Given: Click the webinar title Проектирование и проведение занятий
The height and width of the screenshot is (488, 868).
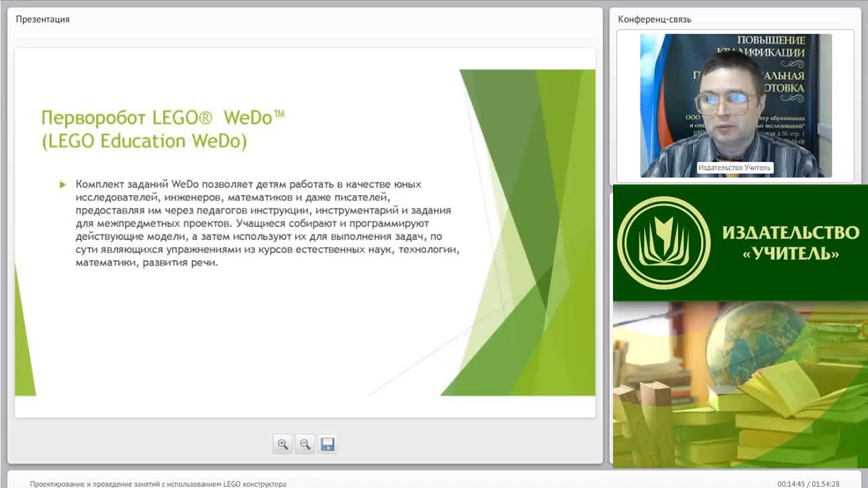Looking at the screenshot, I should pos(158,484).
